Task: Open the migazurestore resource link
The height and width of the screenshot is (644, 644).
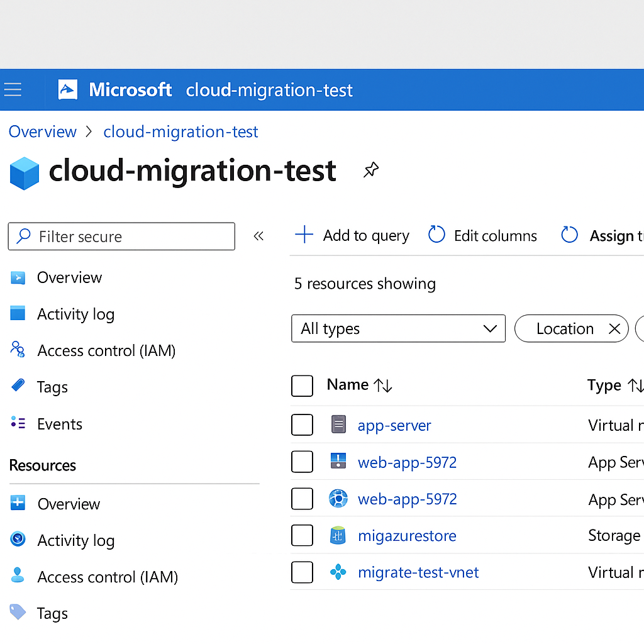Action: (407, 536)
